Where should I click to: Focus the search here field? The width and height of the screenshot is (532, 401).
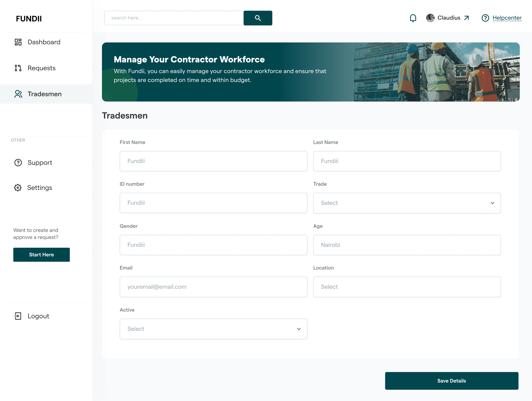(x=174, y=18)
